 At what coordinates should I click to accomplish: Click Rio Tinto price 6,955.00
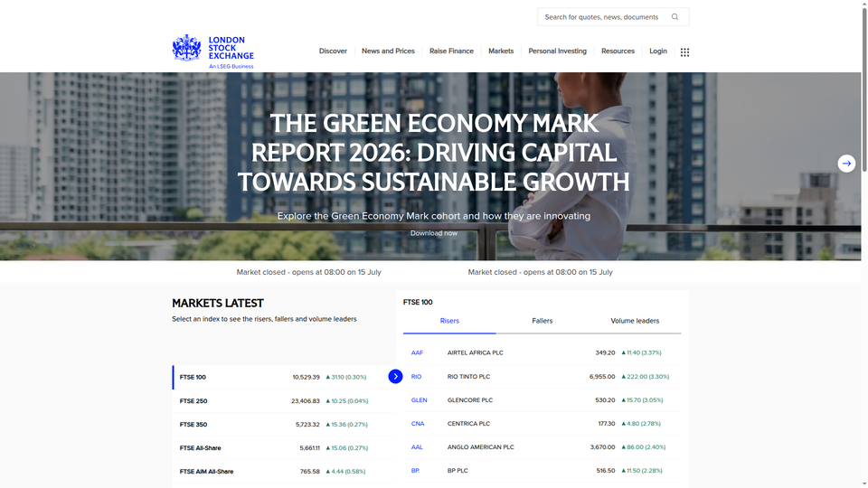(602, 376)
